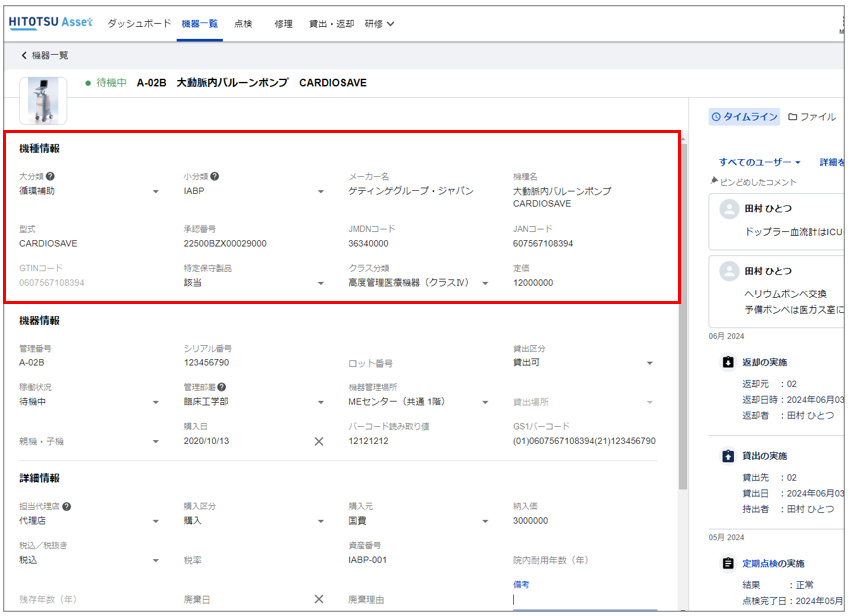
Task: Clear the 廃棄日 date with the X icon
Action: (x=319, y=599)
